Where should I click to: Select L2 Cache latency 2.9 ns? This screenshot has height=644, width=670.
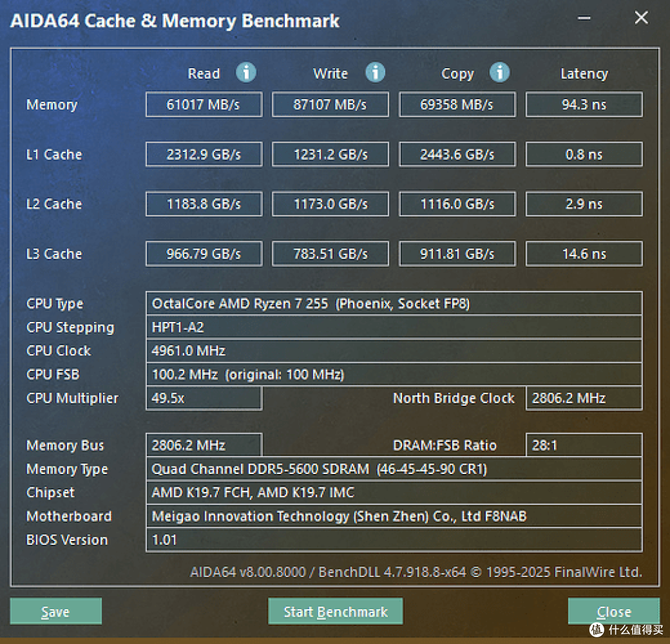(x=584, y=204)
